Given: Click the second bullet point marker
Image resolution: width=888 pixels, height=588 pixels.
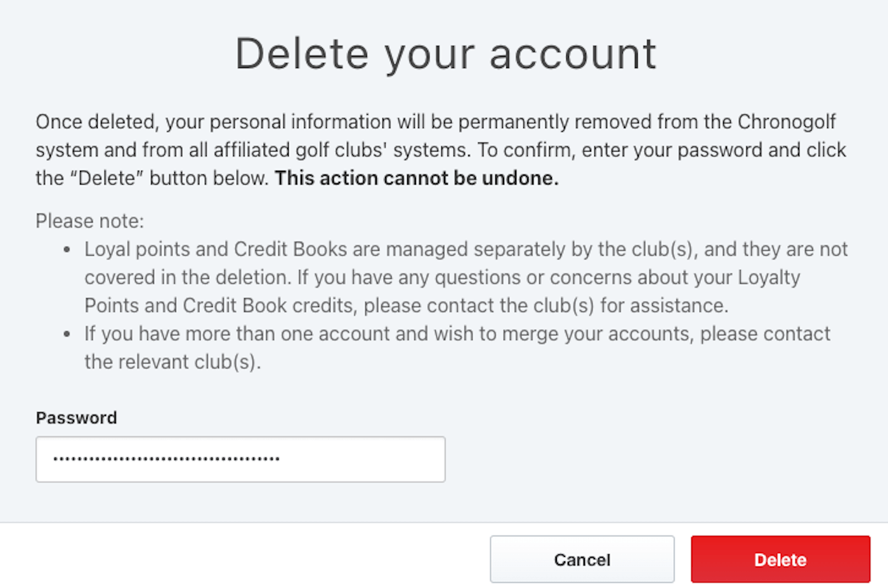Looking at the screenshot, I should point(67,334).
